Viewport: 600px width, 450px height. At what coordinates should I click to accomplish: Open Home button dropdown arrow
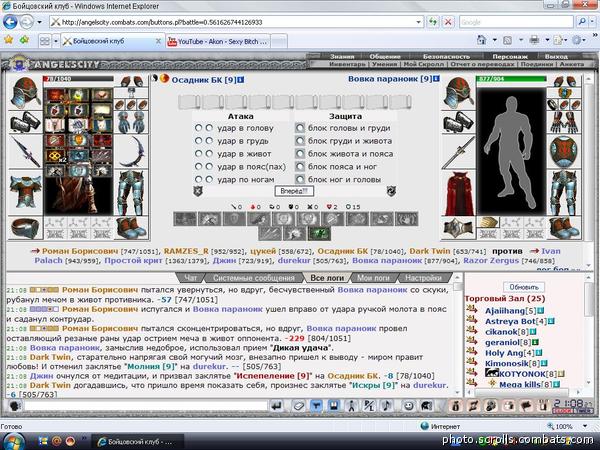[494, 40]
